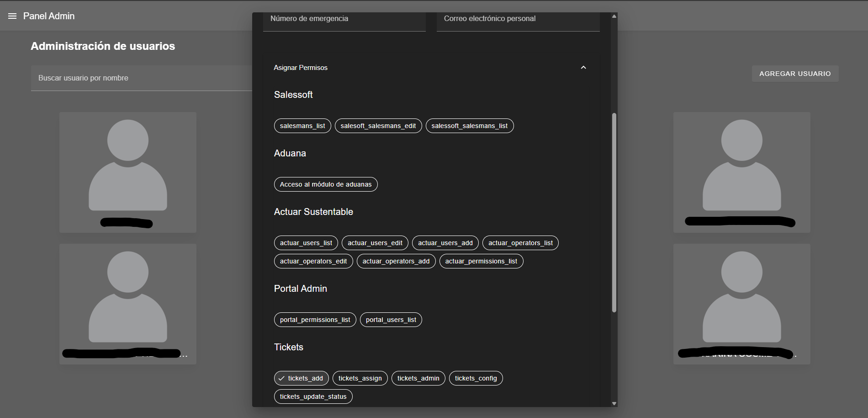Toggle the tickets_admin permission chip
This screenshot has width=868, height=418.
(418, 378)
